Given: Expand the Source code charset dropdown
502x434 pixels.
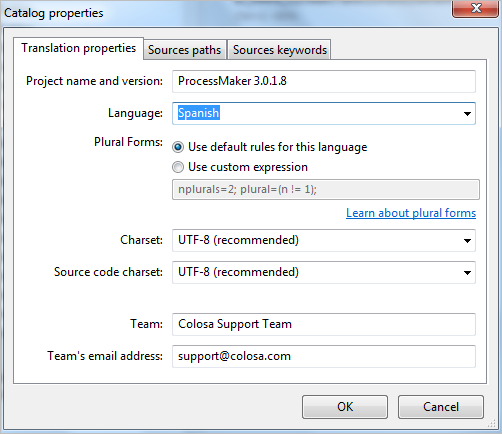Looking at the screenshot, I should tap(324, 272).
